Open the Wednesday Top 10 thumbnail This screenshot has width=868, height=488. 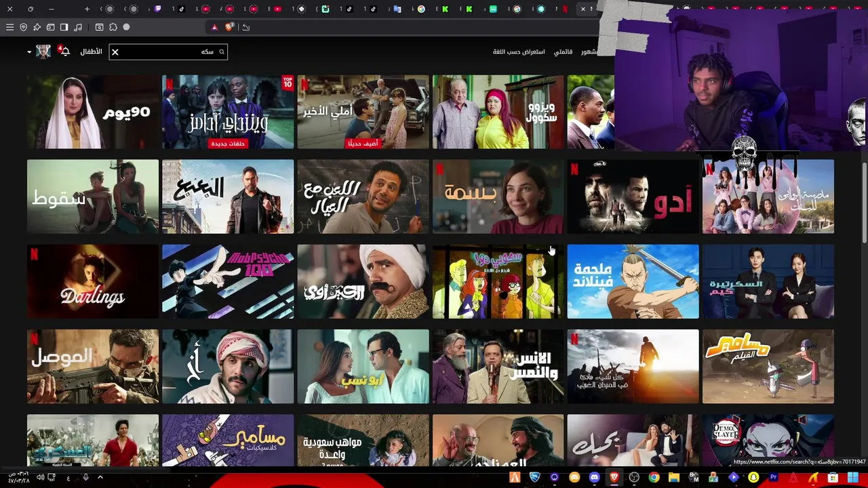click(228, 112)
